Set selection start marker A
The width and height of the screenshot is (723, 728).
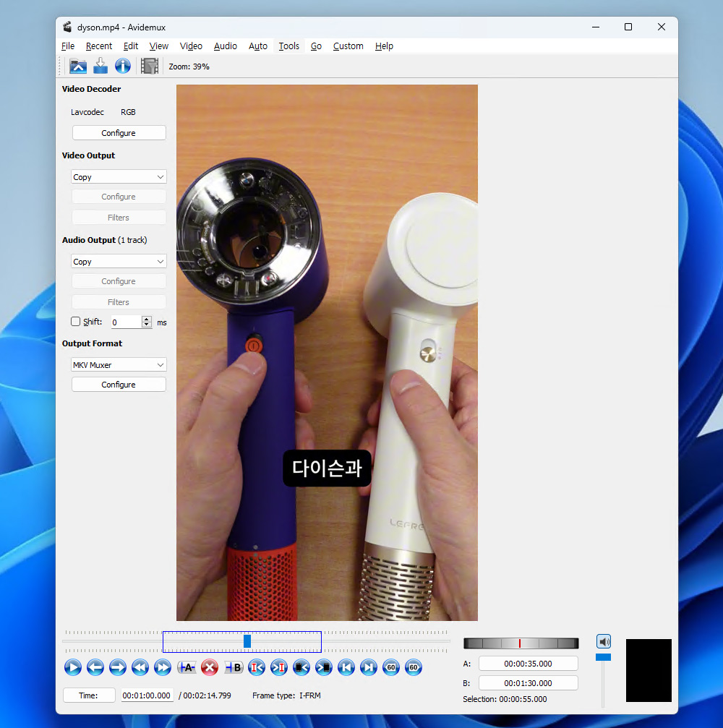[187, 667]
